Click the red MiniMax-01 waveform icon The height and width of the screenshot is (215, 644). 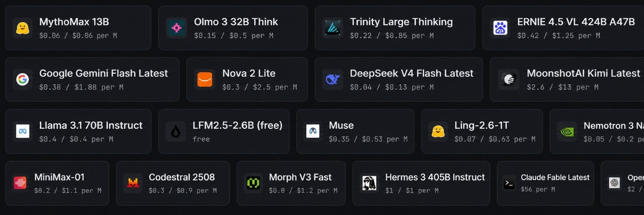tap(20, 183)
